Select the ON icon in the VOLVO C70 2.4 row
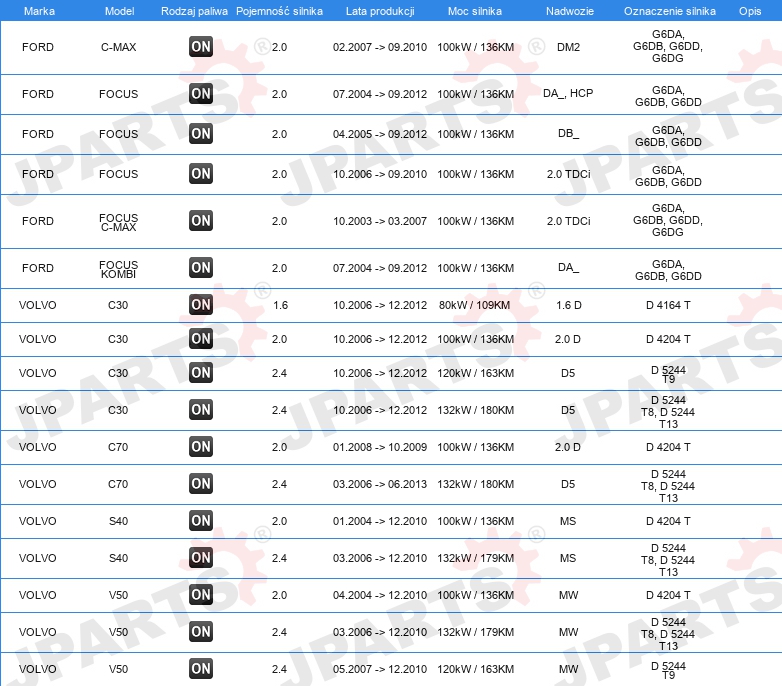 (201, 484)
